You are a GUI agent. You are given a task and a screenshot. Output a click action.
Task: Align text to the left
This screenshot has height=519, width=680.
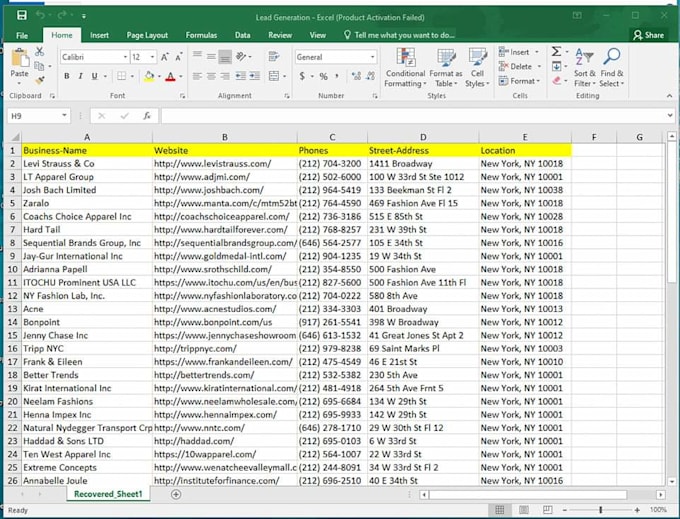tap(197, 76)
